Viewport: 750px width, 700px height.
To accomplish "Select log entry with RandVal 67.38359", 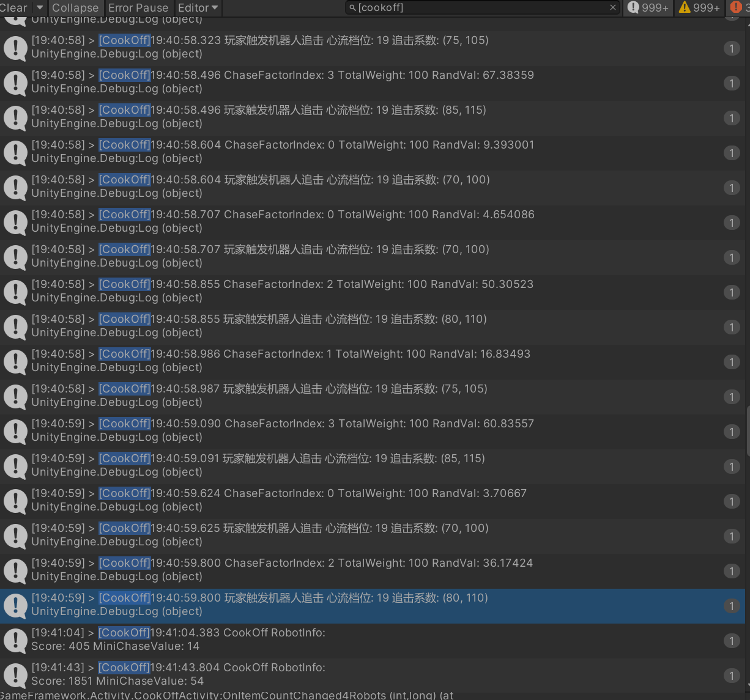I will 367,82.
